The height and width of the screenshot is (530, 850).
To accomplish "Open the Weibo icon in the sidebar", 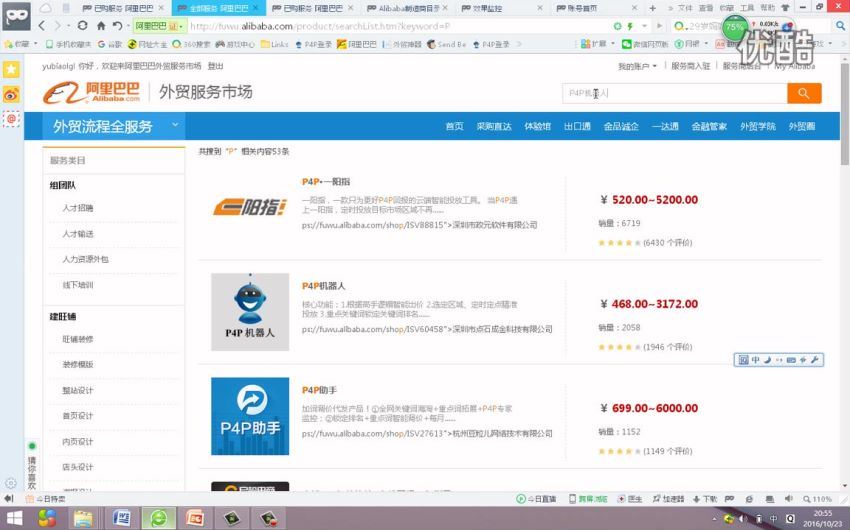I will (11, 94).
